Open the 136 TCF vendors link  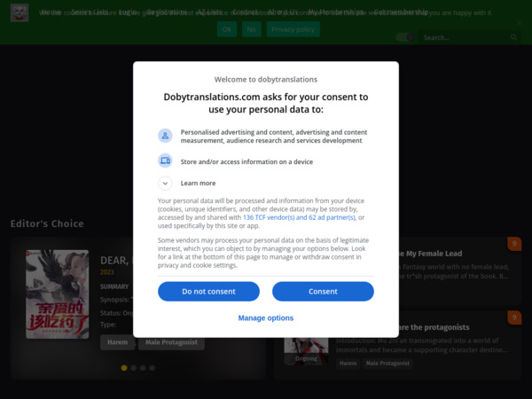(x=300, y=217)
